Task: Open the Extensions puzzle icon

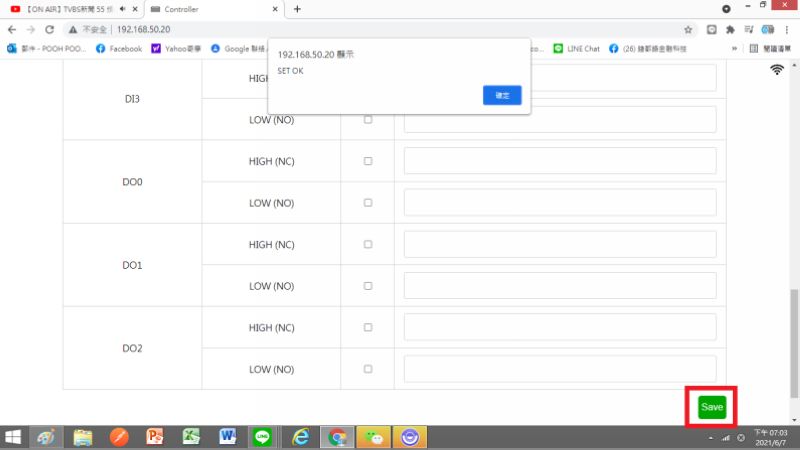Action: tap(730, 29)
